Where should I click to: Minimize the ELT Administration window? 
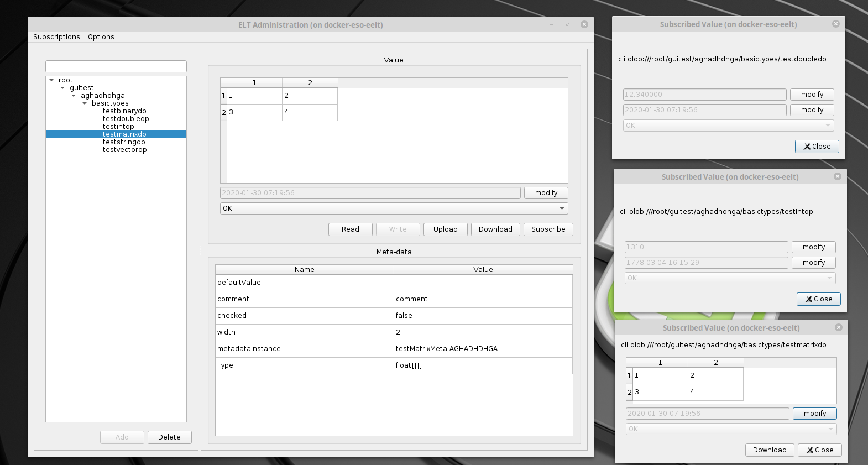tap(551, 24)
